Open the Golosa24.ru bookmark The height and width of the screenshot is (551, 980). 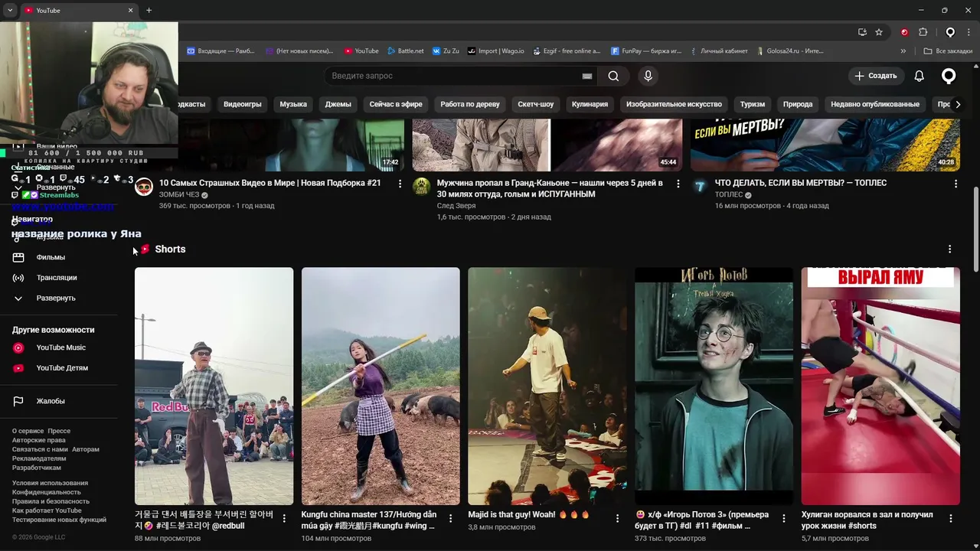coord(789,51)
